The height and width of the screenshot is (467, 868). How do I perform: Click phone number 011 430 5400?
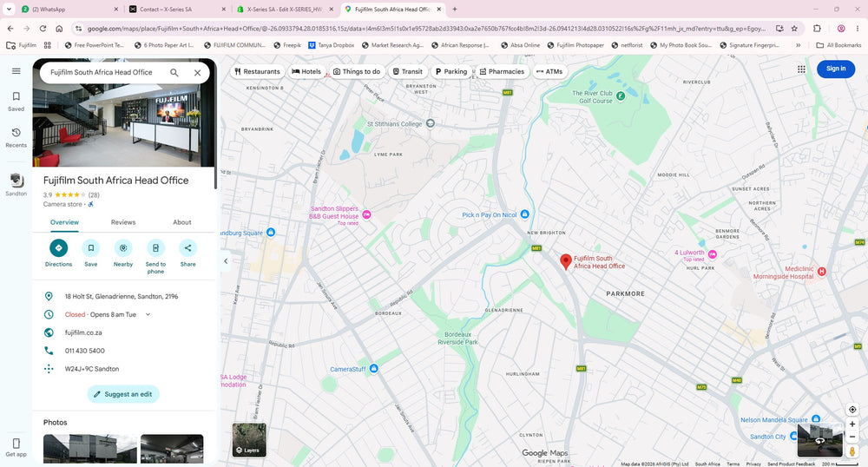[x=85, y=351]
